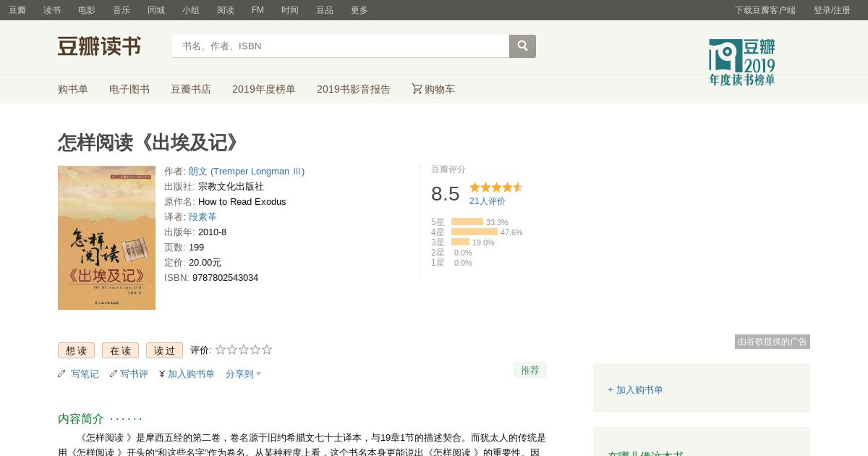Open the 电子图书 tab

(x=129, y=89)
